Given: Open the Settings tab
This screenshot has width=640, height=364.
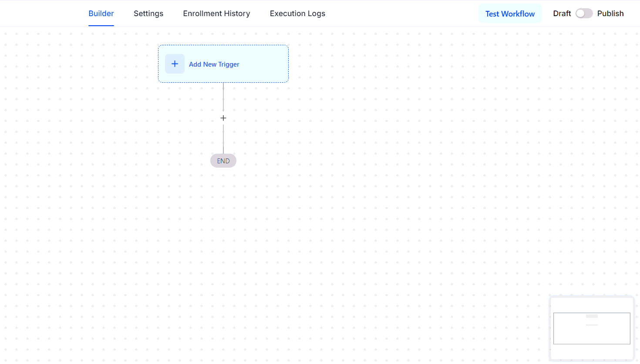Looking at the screenshot, I should pyautogui.click(x=148, y=13).
